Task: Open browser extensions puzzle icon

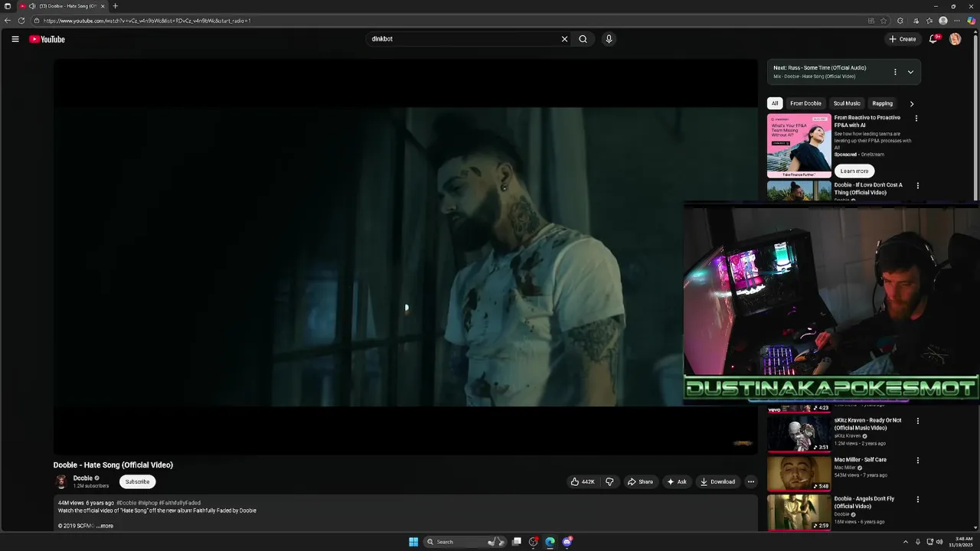Action: (900, 21)
